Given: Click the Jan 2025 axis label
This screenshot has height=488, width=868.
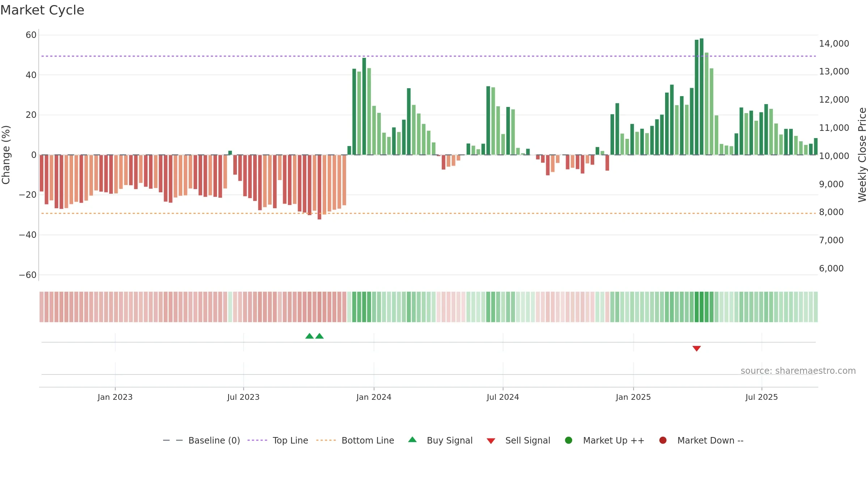Looking at the screenshot, I should pyautogui.click(x=633, y=397).
